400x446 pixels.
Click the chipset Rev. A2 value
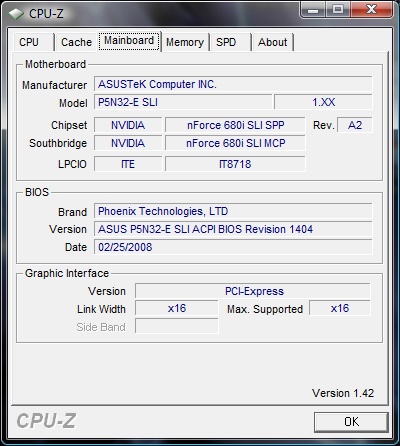[x=355, y=125]
